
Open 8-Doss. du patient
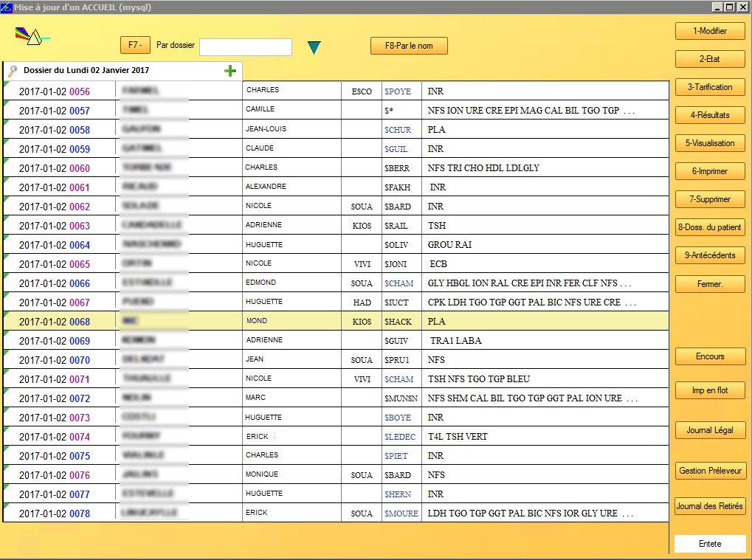point(709,227)
